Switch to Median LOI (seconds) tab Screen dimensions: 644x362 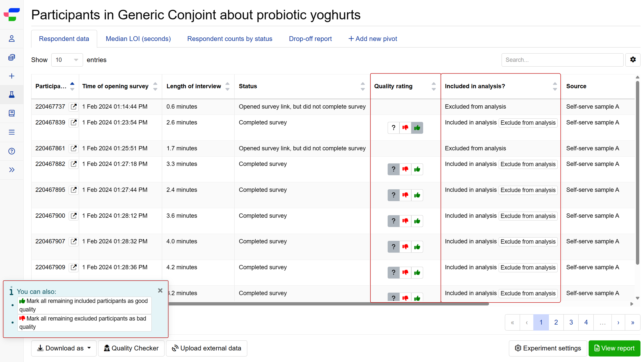138,39
